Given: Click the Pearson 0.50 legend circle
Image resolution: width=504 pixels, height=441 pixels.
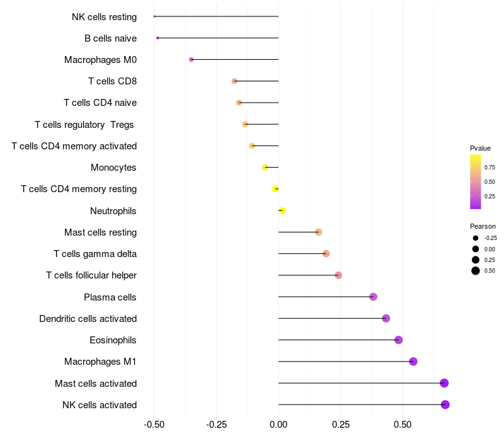Looking at the screenshot, I should pos(476,271).
